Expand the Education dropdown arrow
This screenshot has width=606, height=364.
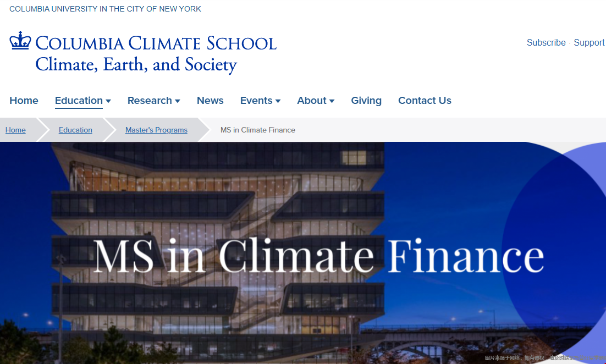point(108,101)
